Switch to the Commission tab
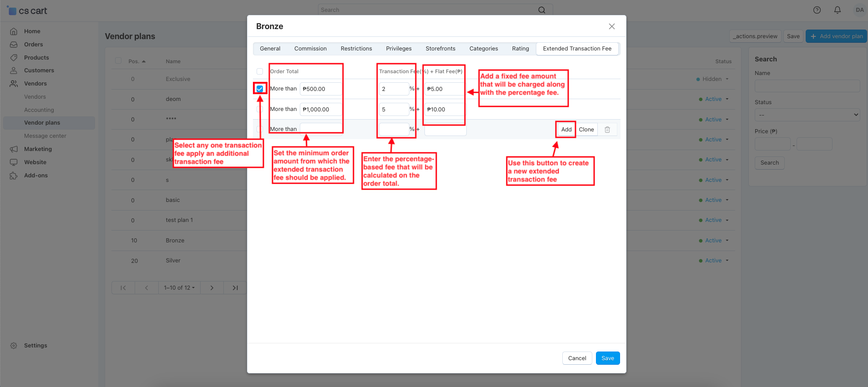Screen dimensions: 868x387 310,49
